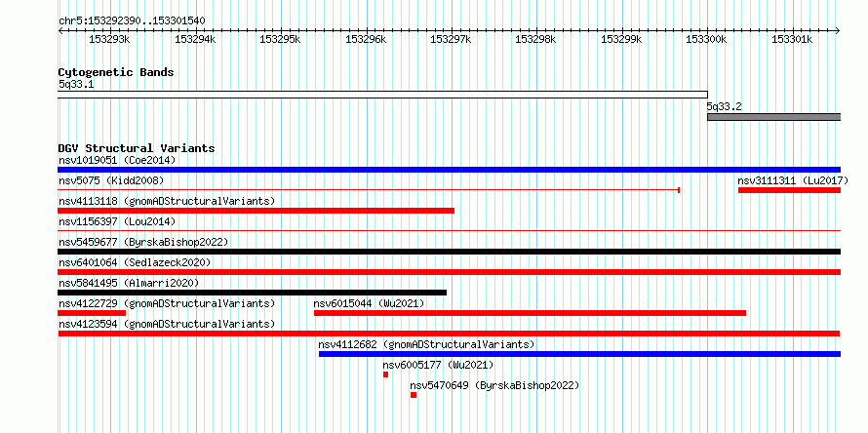
Task: Select the gray 5q33.2 cytoband bar
Action: 774,117
